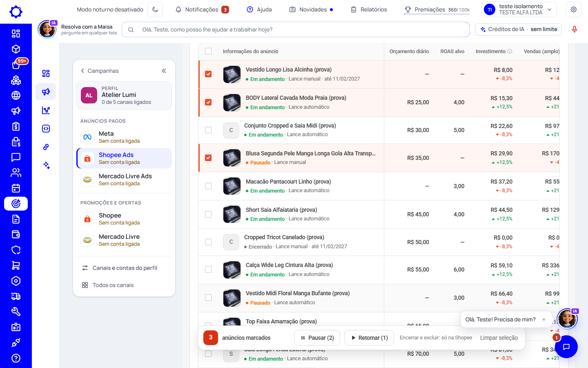The image size is (588, 368).
Task: Click Limpar seleção link
Action: [499, 338]
